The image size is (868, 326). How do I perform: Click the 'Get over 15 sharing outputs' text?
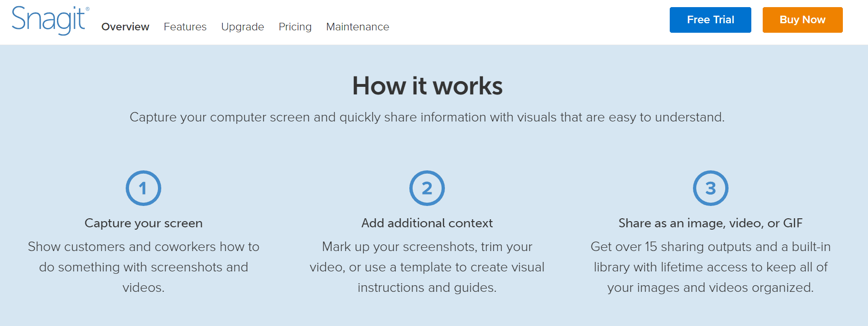click(x=711, y=267)
